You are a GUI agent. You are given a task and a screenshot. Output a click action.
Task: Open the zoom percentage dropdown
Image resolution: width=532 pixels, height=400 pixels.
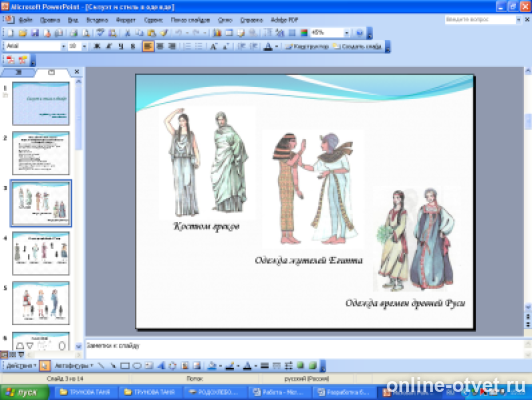point(346,33)
